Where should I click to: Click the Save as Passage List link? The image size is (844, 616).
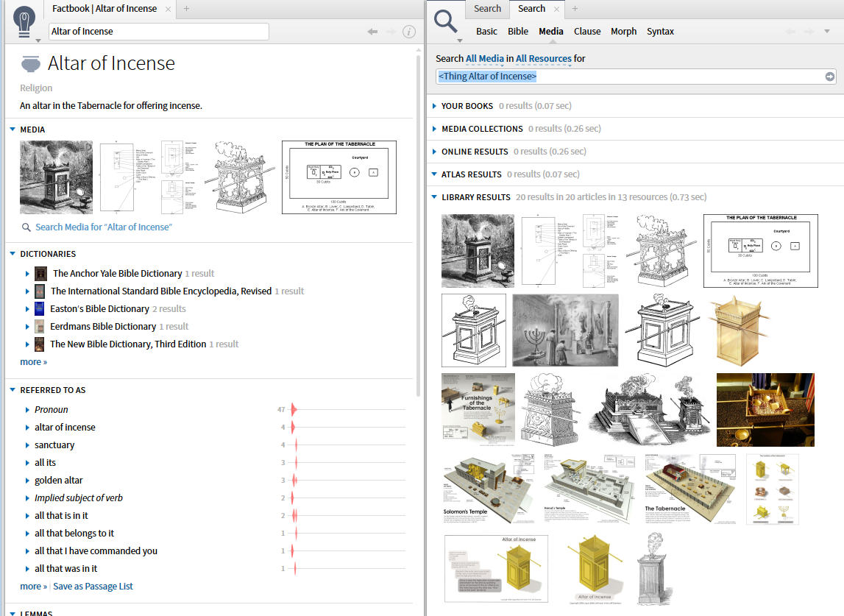(x=93, y=587)
